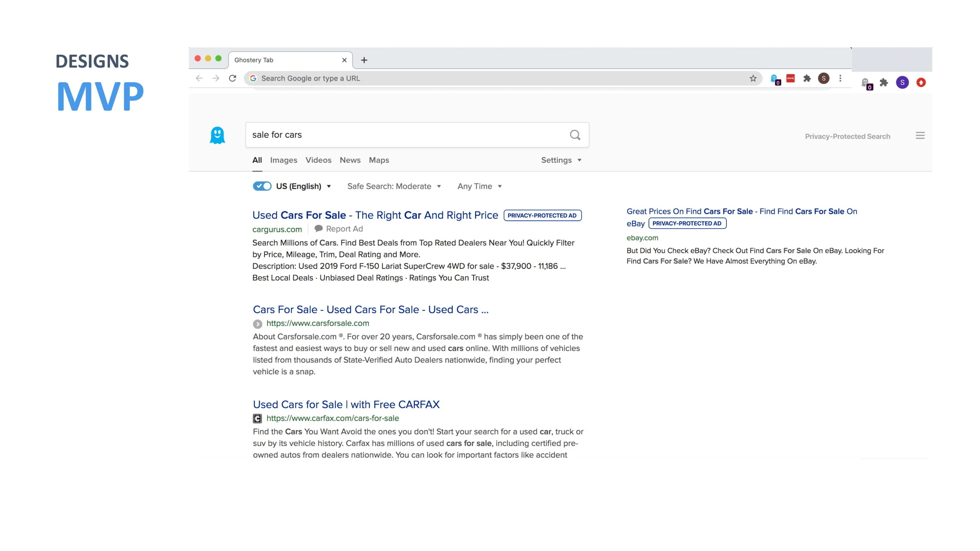Click the Ghostery ghost logo
The image size is (980, 551).
point(217,135)
